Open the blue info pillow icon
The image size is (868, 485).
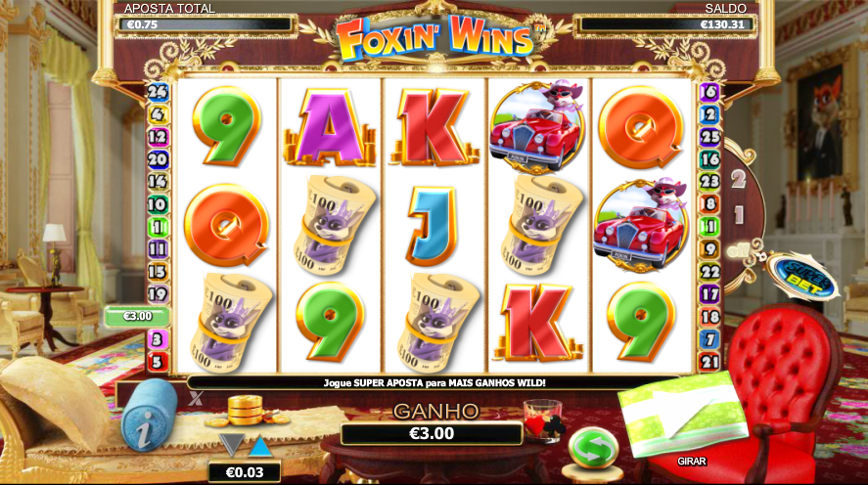149,415
